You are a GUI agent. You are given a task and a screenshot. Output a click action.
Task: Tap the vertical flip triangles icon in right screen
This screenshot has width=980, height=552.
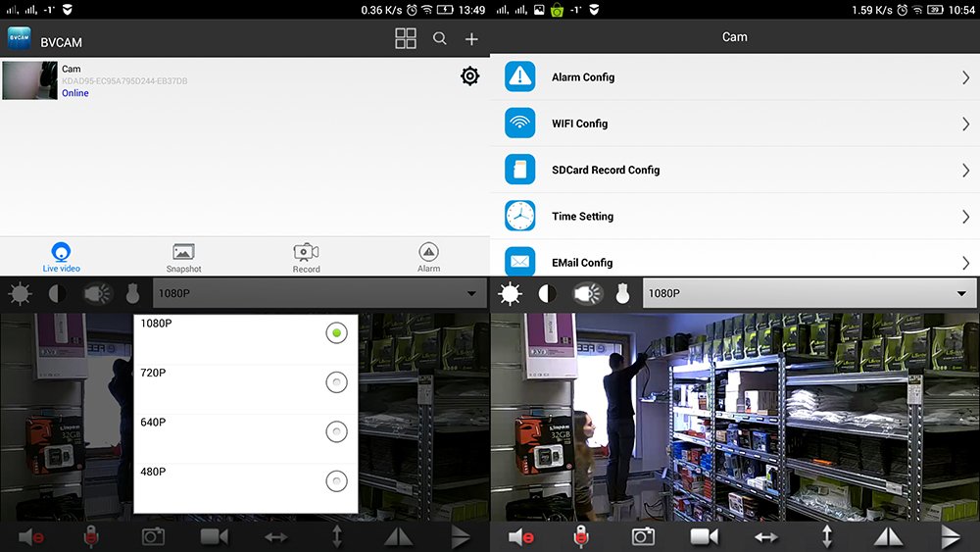[x=950, y=536]
